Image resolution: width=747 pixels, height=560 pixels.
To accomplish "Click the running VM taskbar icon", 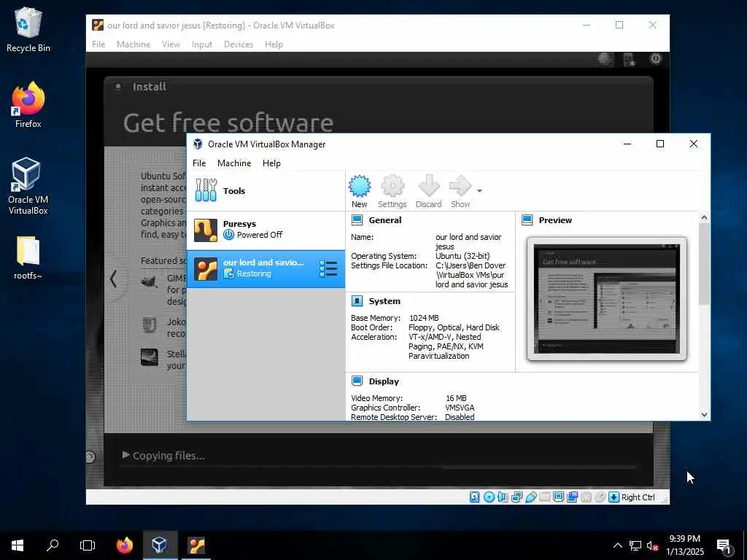I will click(x=196, y=545).
